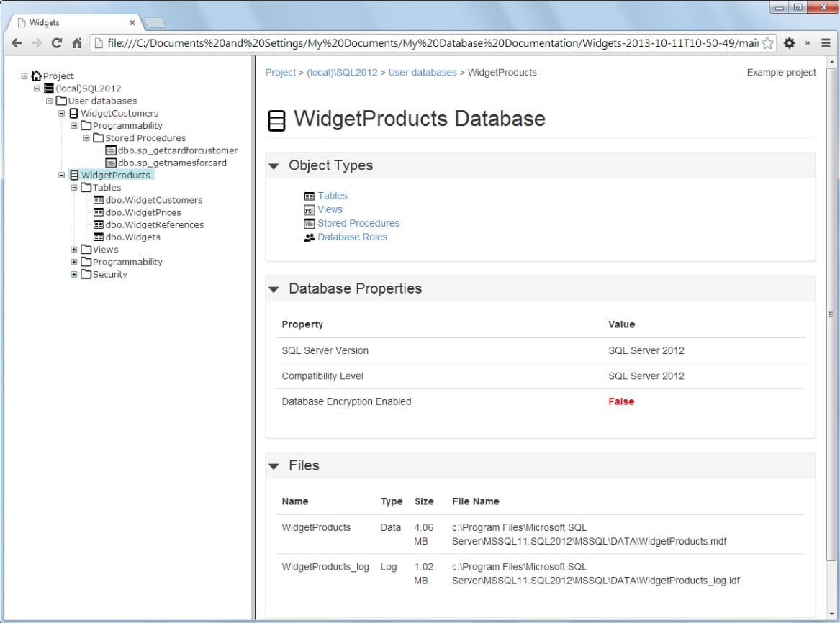
Task: Collapse the User databases node
Action: tap(49, 101)
